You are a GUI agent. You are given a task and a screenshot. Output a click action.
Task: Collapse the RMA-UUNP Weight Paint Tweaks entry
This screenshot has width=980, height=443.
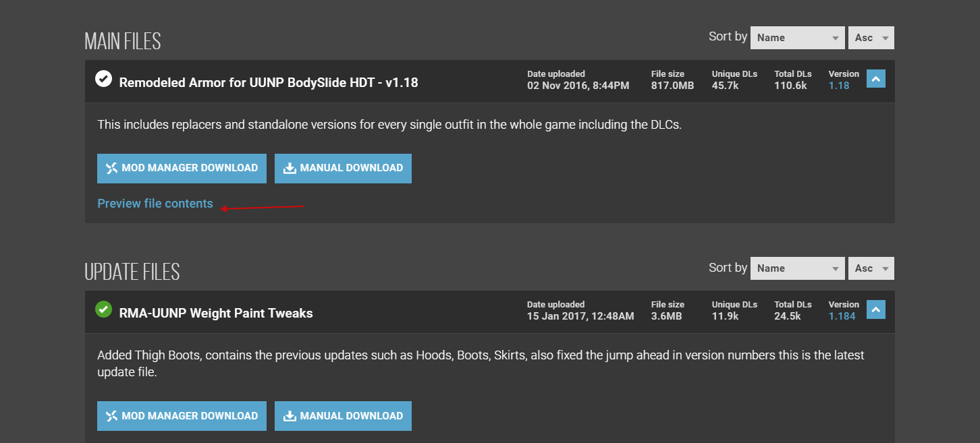click(x=875, y=310)
